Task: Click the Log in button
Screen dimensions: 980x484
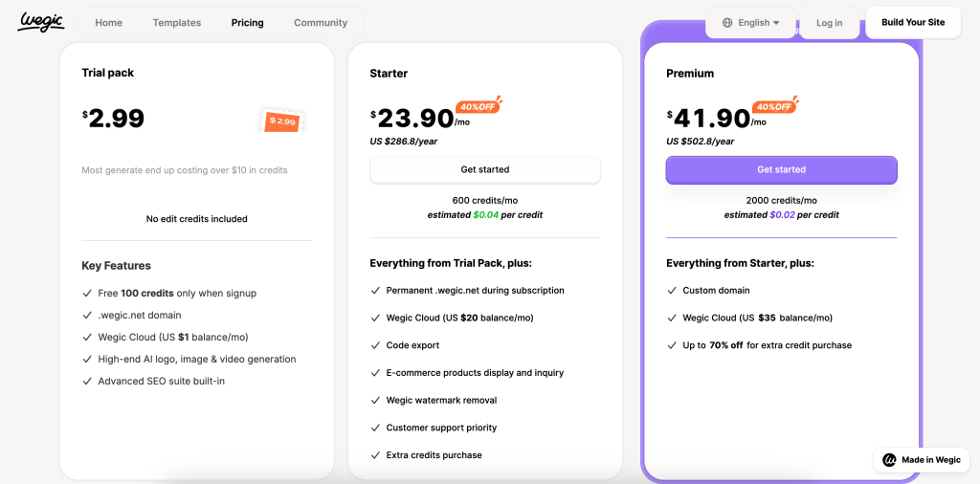Action: (830, 23)
